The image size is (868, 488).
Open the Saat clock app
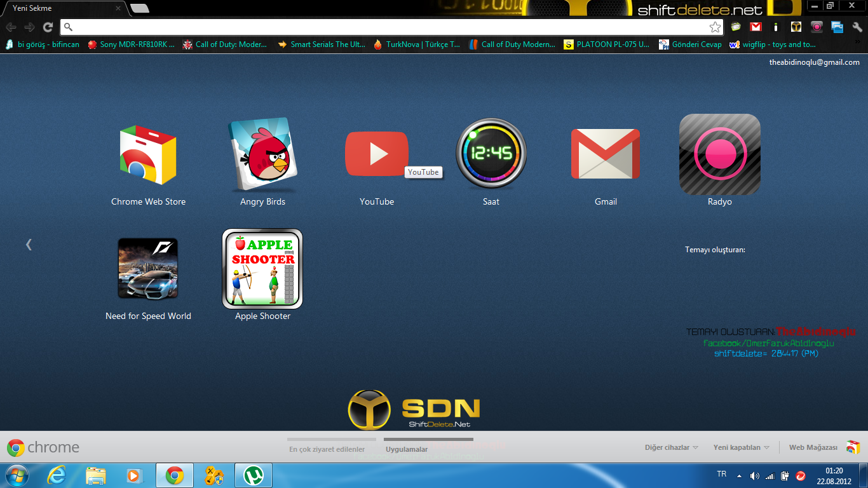click(491, 154)
